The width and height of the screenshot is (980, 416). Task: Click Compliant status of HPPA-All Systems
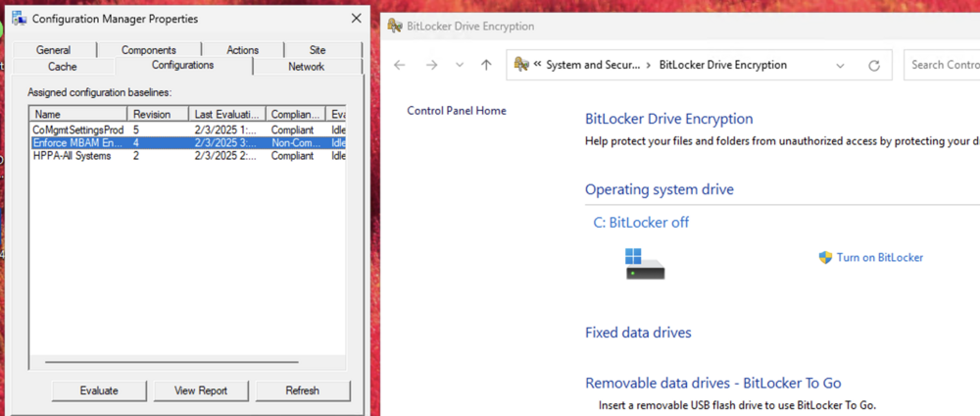pos(292,156)
